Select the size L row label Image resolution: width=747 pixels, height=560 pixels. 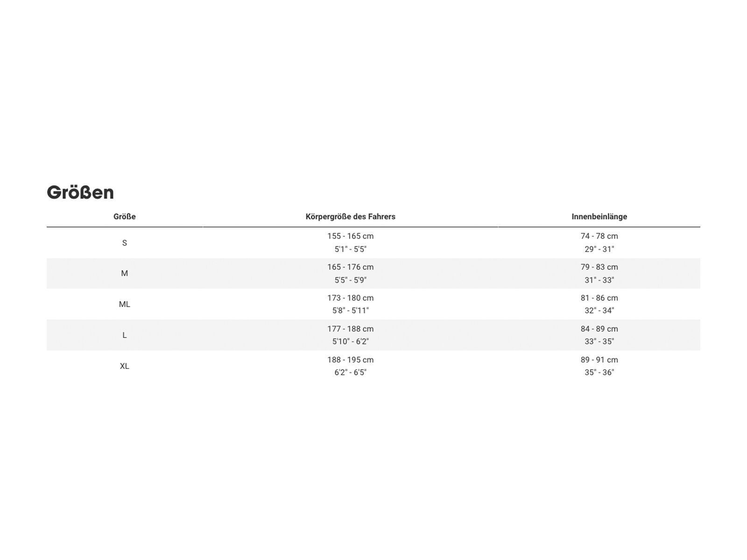point(124,335)
